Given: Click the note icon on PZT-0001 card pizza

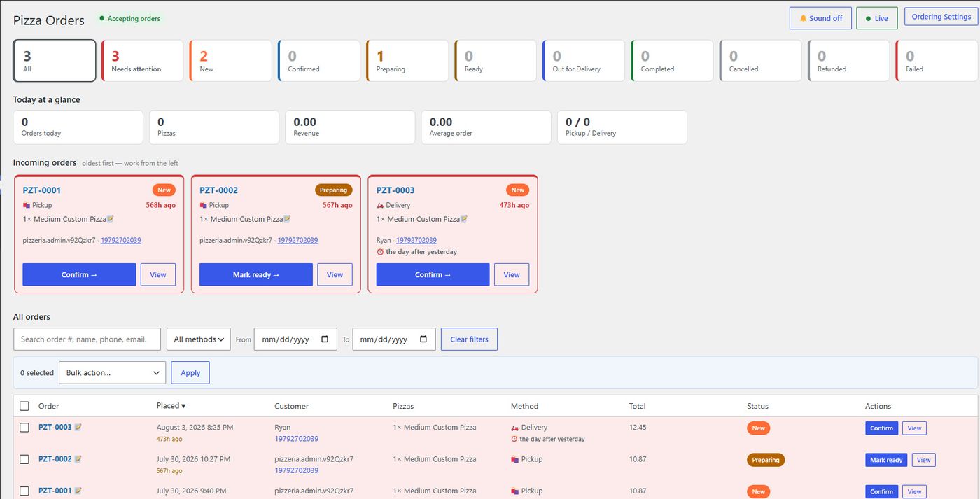Looking at the screenshot, I should click(111, 219).
